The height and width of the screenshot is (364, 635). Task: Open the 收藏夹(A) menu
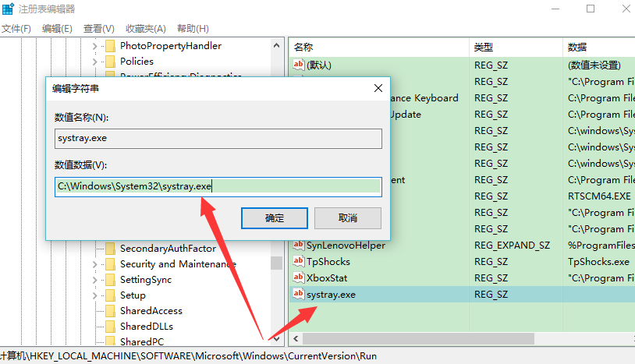146,29
